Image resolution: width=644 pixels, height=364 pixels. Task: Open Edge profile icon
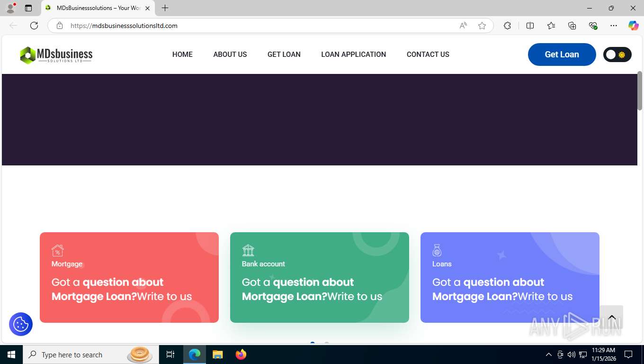[x=10, y=8]
